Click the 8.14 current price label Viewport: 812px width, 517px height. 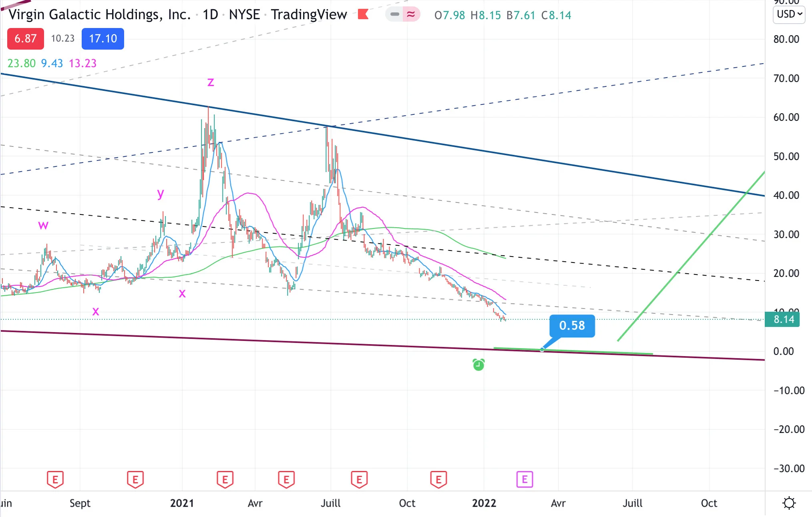click(782, 319)
